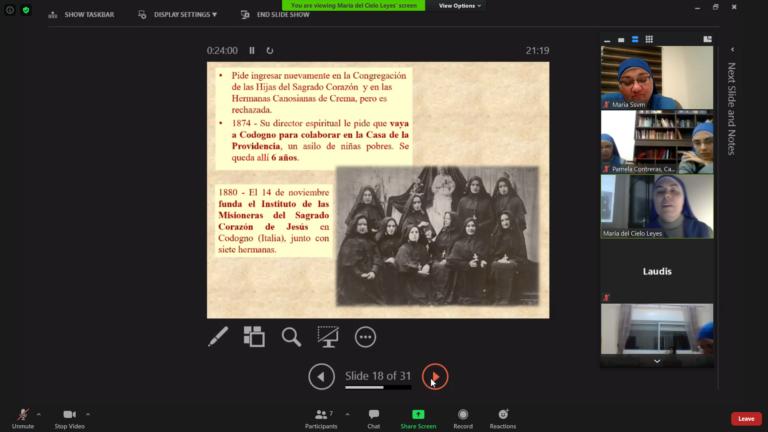Click Show Taskbar
This screenshot has height=432, width=768.
click(81, 15)
